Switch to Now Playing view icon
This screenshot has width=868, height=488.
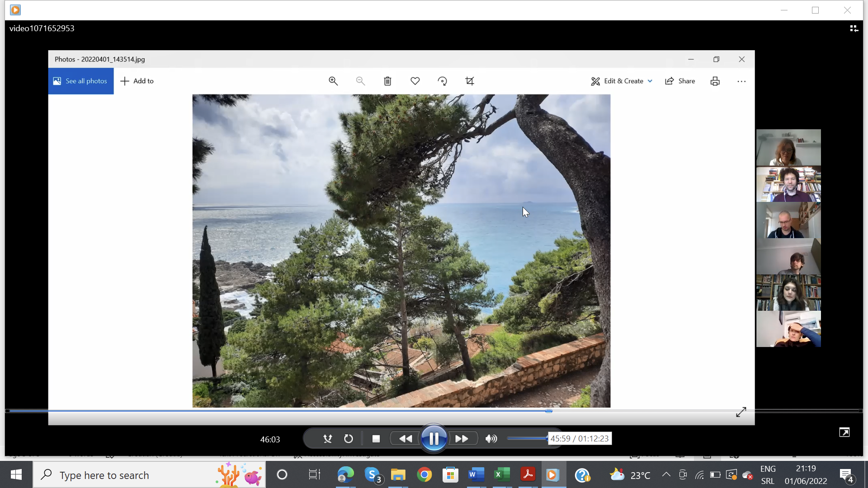(854, 28)
